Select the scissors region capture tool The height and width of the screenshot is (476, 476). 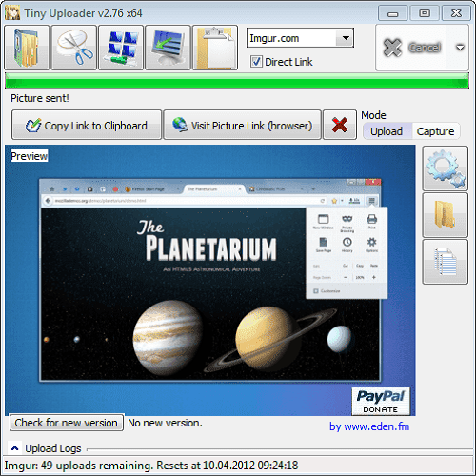(x=73, y=48)
